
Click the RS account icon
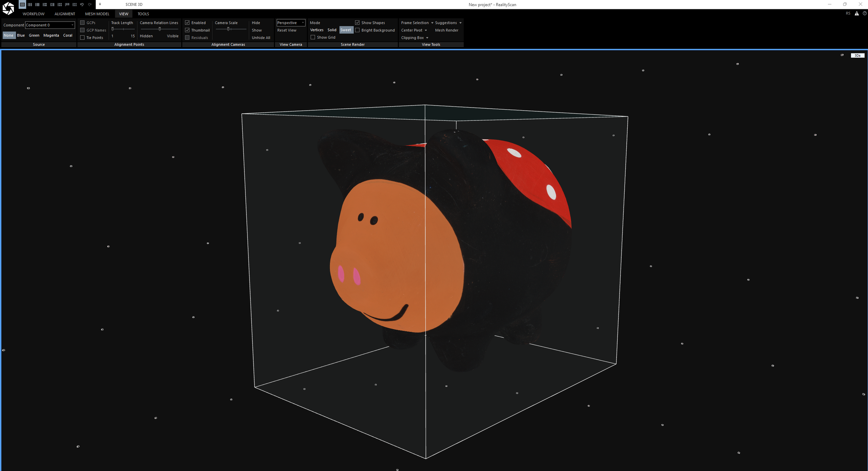point(848,14)
